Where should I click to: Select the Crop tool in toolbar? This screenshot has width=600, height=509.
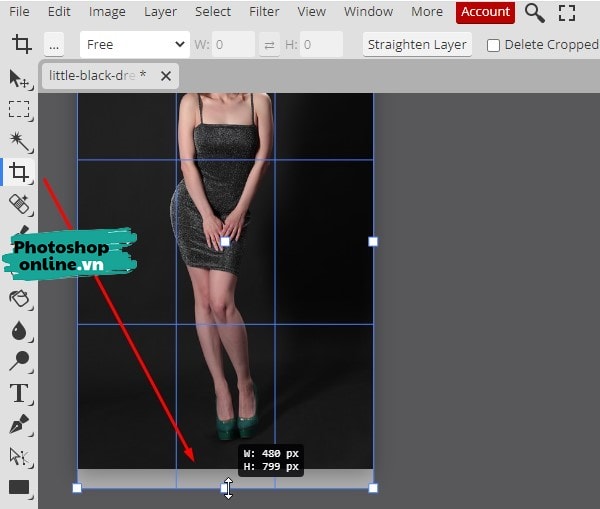pyautogui.click(x=19, y=172)
